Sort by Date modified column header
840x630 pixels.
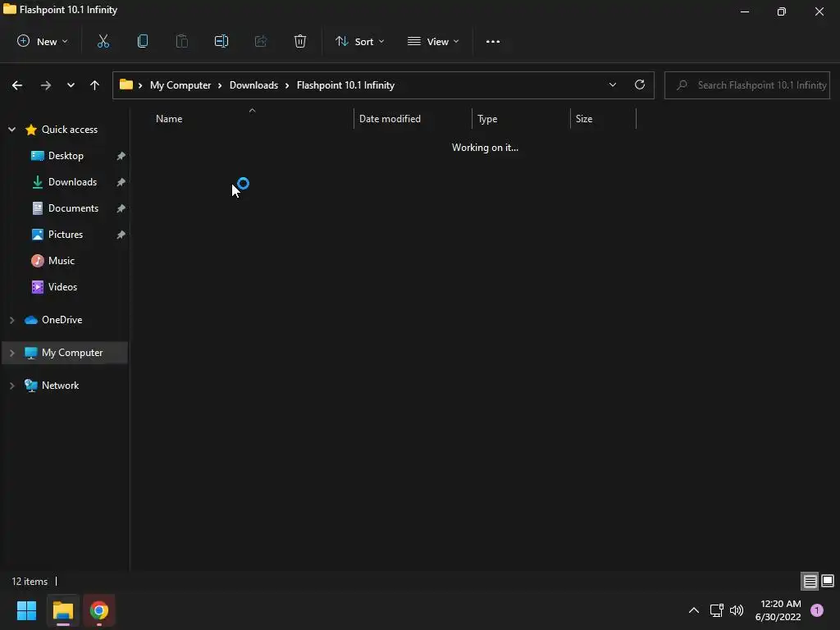click(390, 119)
